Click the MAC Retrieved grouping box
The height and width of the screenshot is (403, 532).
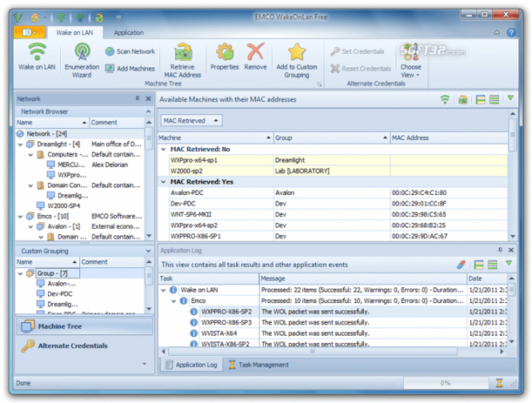coord(191,121)
